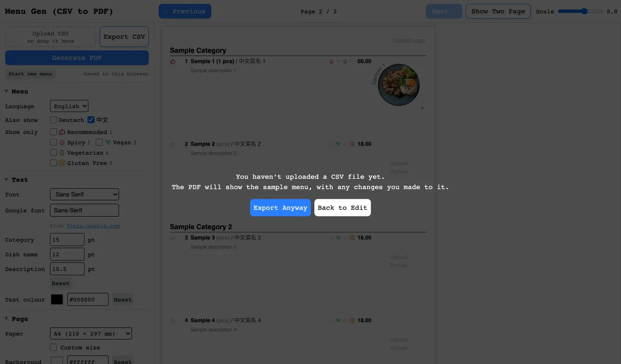
Task: Click the Scale slider handle
Action: (584, 11)
